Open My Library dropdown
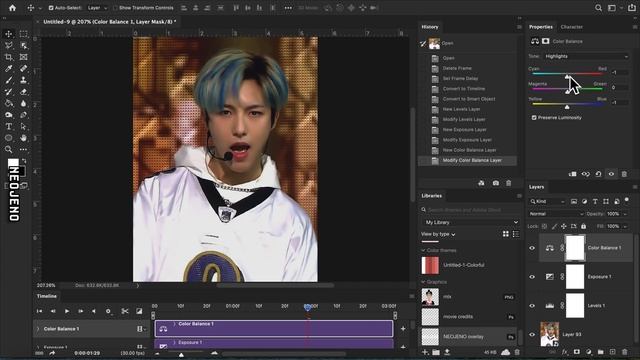 (x=471, y=222)
